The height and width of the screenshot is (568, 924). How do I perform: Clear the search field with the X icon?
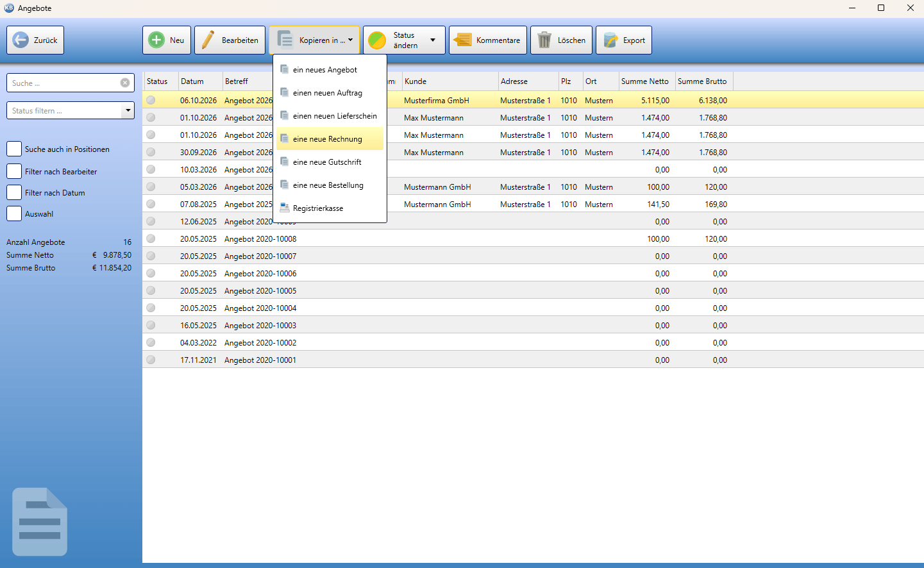(x=125, y=83)
